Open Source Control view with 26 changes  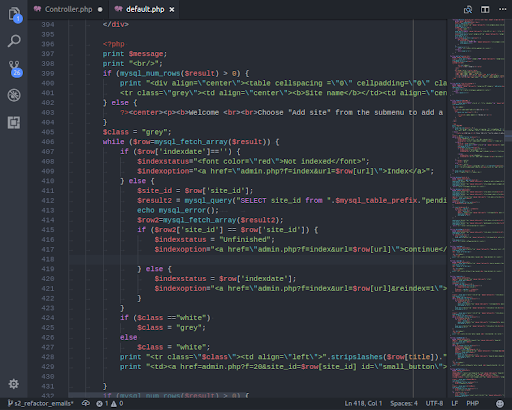(x=15, y=68)
